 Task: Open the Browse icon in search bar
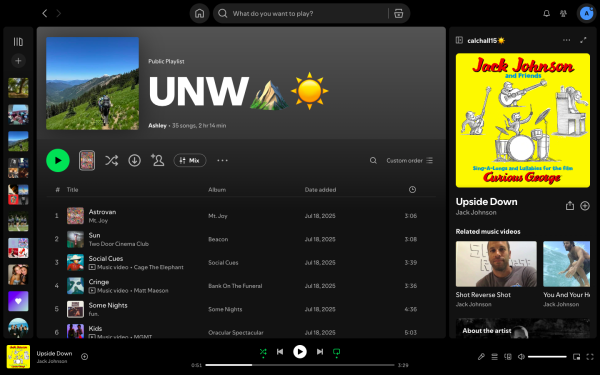click(x=398, y=13)
